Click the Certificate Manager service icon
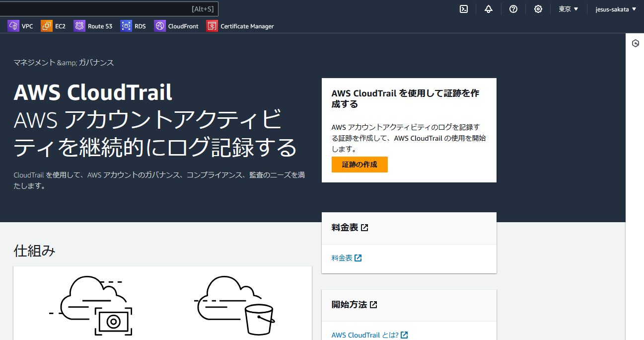Image resolution: width=644 pixels, height=340 pixels. click(212, 26)
